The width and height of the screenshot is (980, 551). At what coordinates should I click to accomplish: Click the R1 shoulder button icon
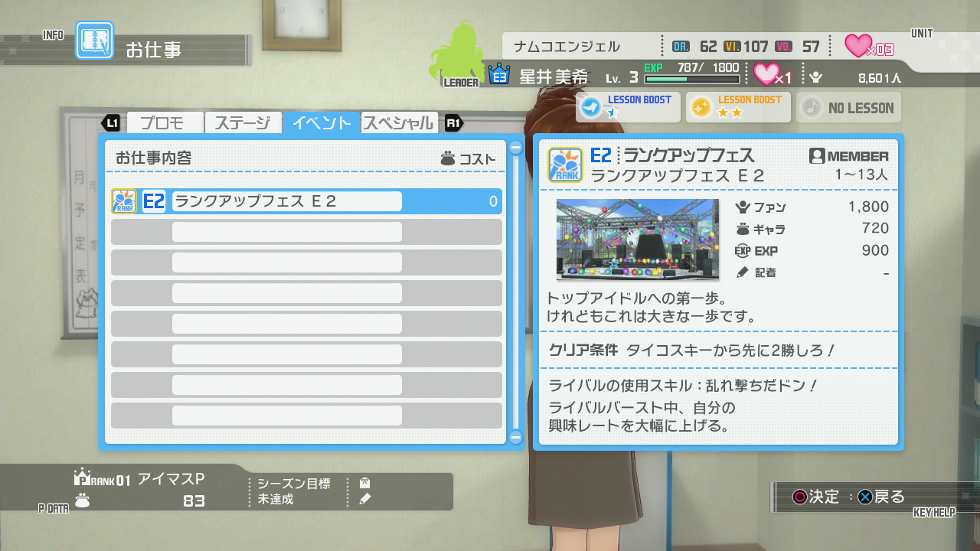pos(453,123)
